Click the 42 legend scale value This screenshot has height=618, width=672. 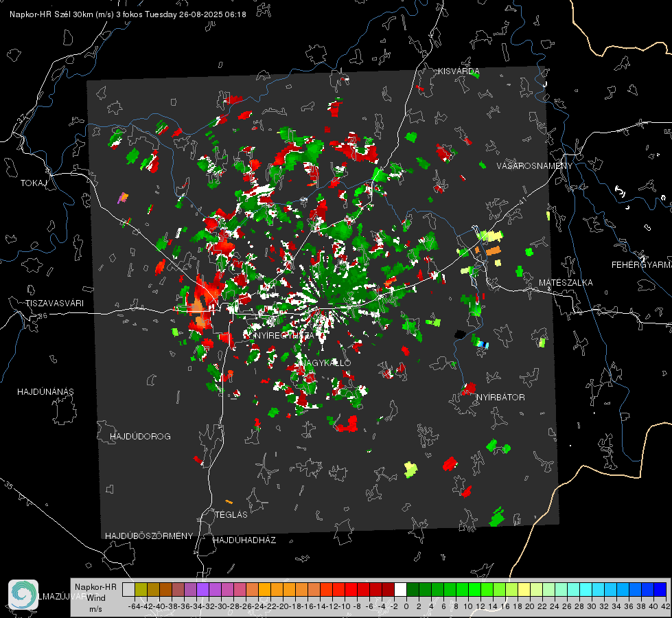pyautogui.click(x=666, y=606)
